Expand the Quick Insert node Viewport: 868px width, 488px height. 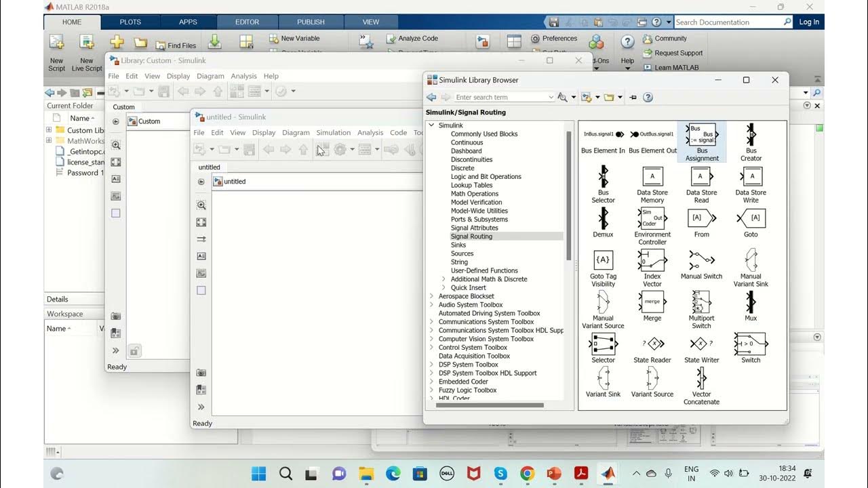[x=444, y=287]
